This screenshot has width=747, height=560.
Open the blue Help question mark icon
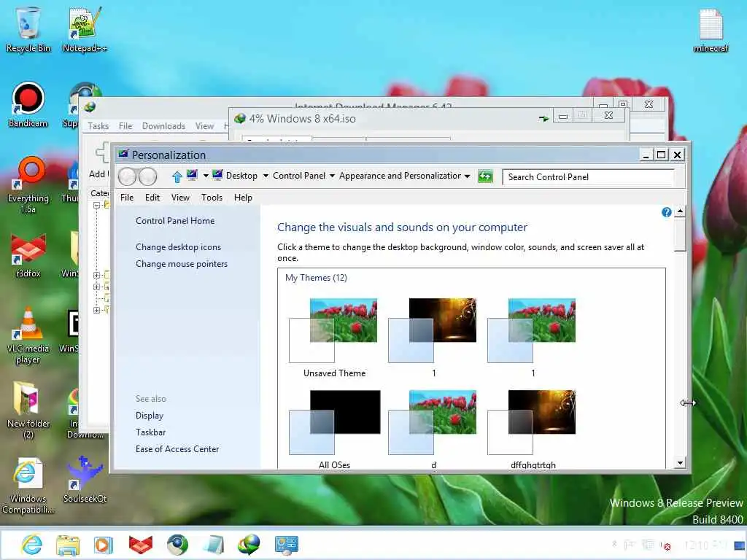pyautogui.click(x=667, y=212)
